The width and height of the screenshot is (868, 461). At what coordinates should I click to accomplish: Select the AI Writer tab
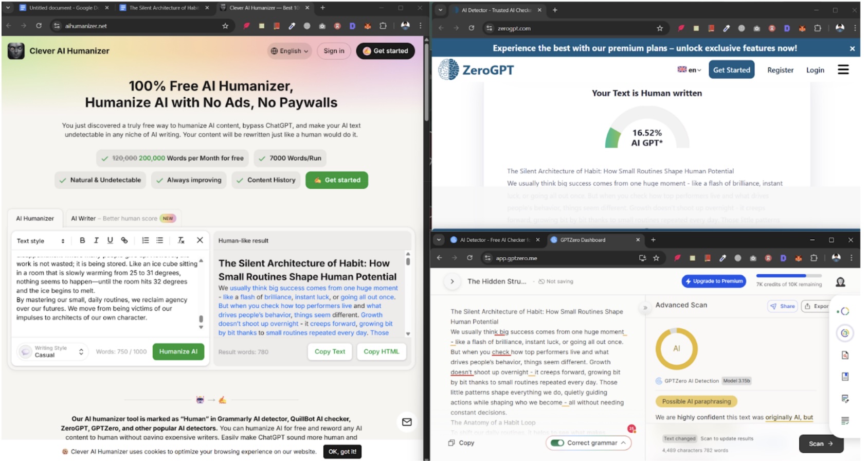click(x=123, y=218)
